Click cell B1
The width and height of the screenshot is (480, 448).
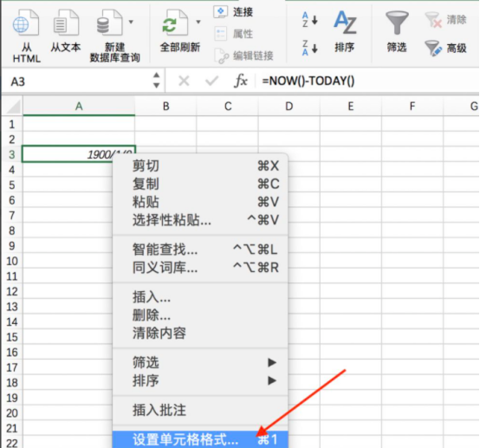pyautogui.click(x=165, y=124)
